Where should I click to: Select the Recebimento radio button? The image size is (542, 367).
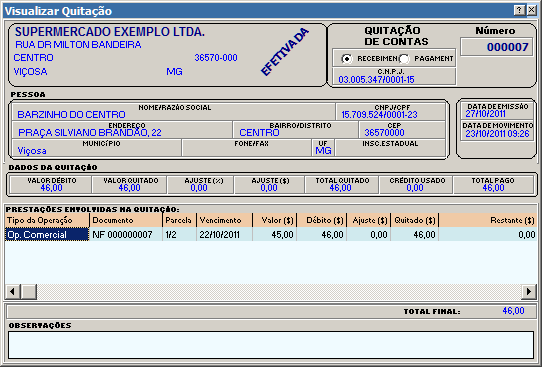tap(346, 59)
